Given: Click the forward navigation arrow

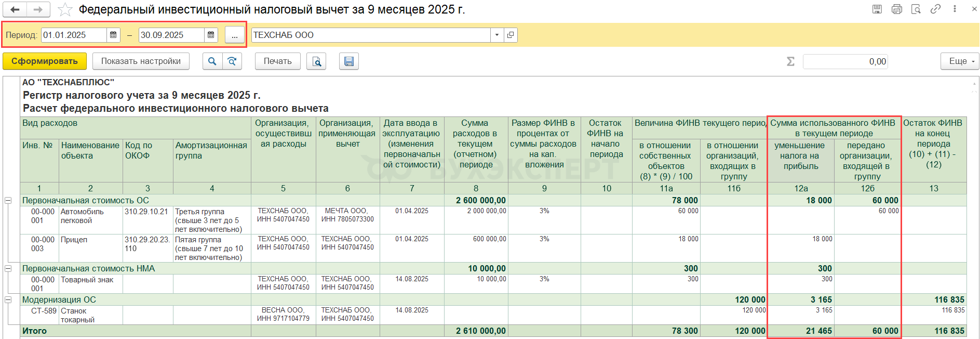Looking at the screenshot, I should 38,9.
